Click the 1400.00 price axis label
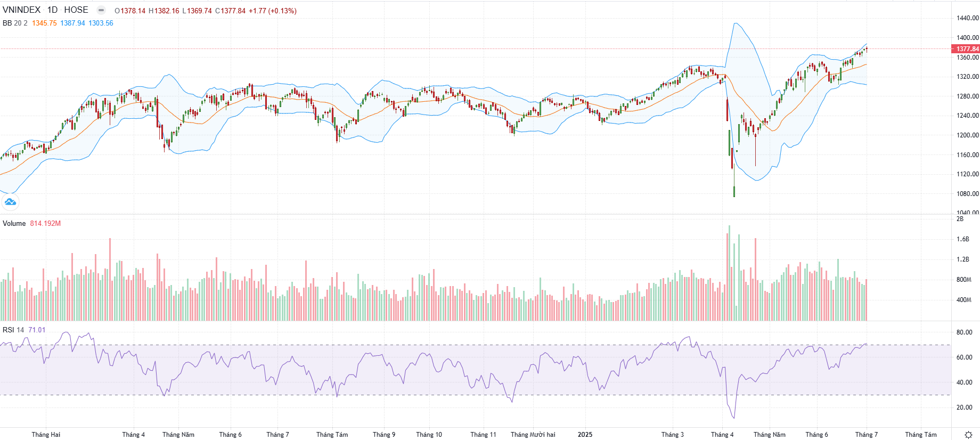Viewport: 980px width, 440px height. coord(968,38)
